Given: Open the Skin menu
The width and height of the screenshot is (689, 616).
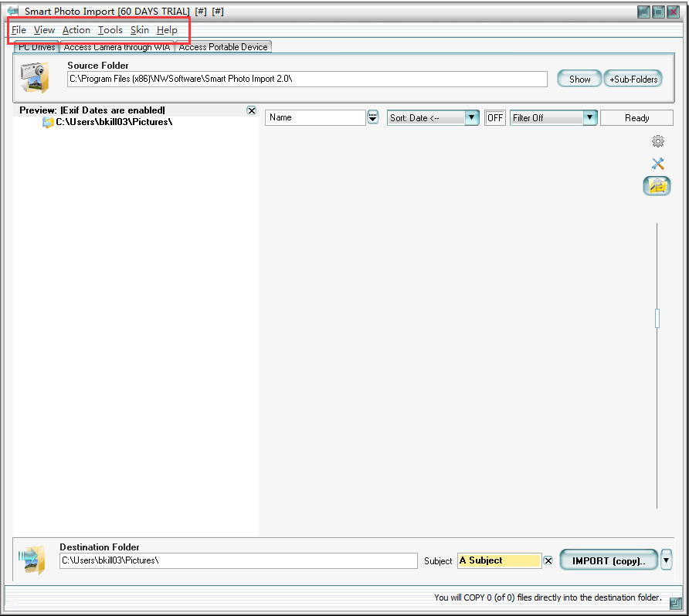Looking at the screenshot, I should [x=140, y=30].
